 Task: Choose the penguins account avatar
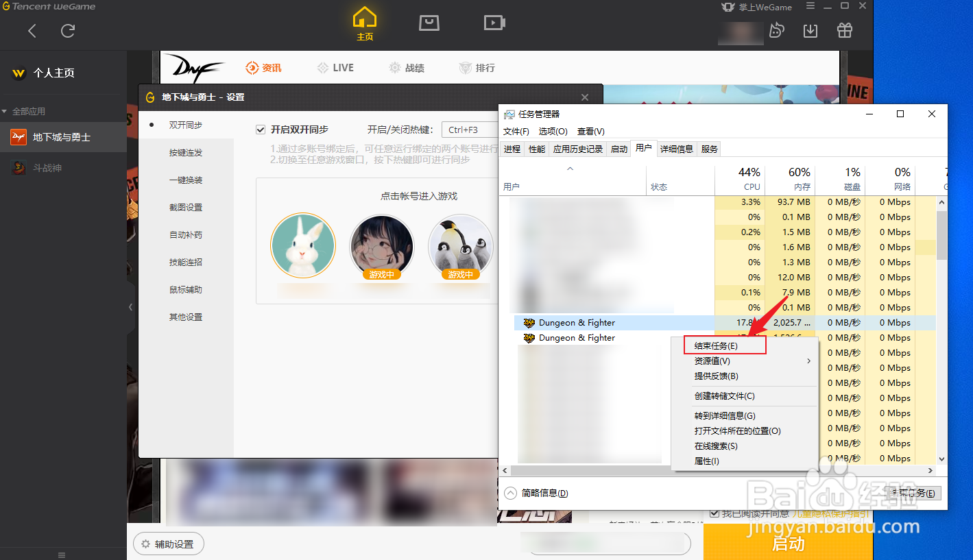(x=461, y=245)
